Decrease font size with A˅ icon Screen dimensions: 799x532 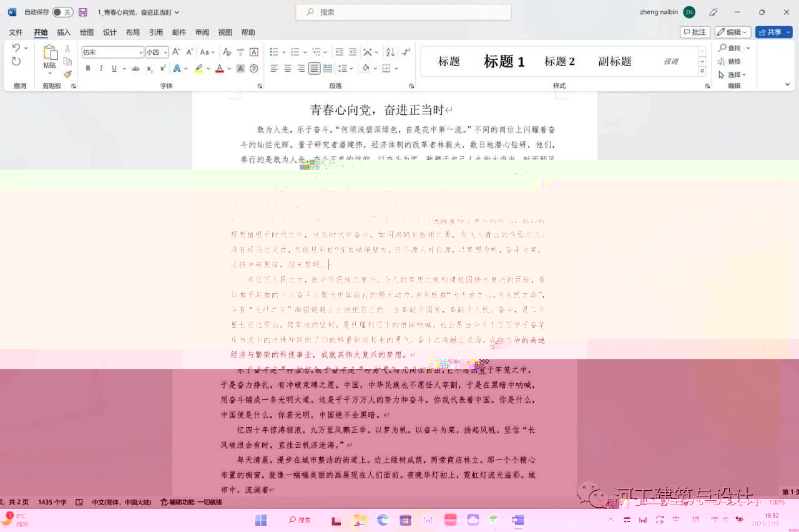click(x=190, y=52)
